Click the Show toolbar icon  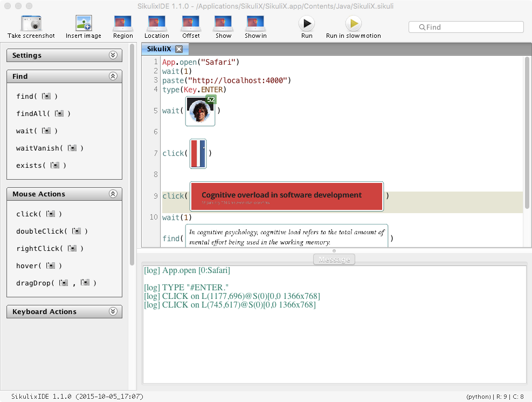(223, 23)
